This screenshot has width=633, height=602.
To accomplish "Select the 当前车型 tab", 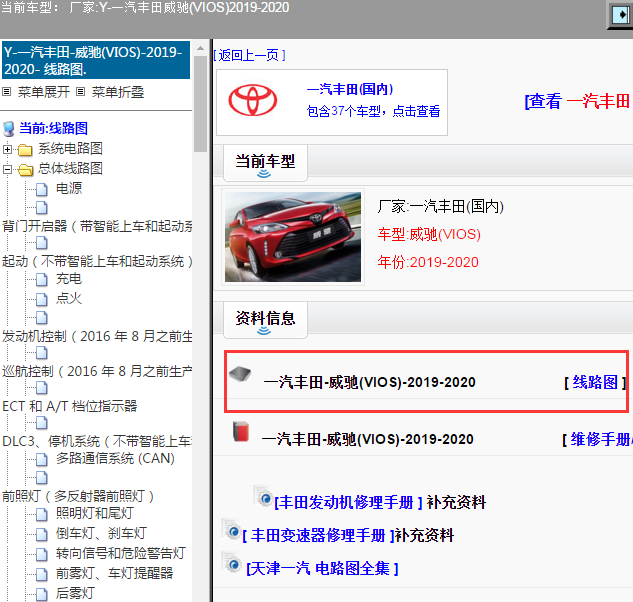I will click(265, 163).
